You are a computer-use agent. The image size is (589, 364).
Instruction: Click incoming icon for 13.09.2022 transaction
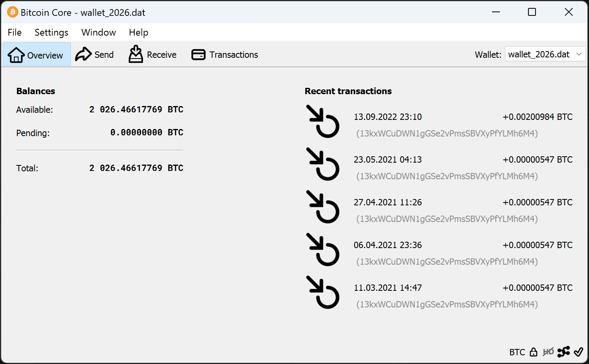click(x=323, y=121)
